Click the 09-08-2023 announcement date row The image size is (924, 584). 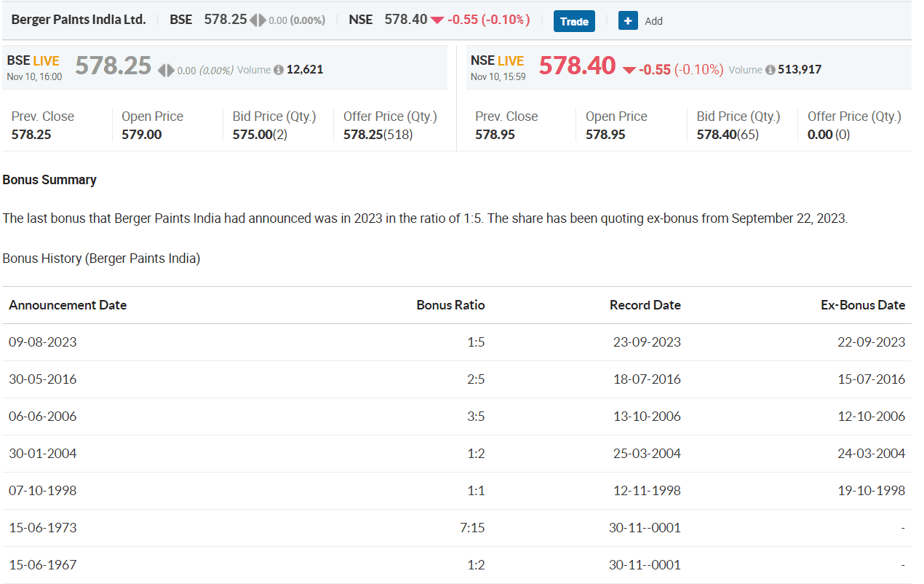(x=43, y=342)
